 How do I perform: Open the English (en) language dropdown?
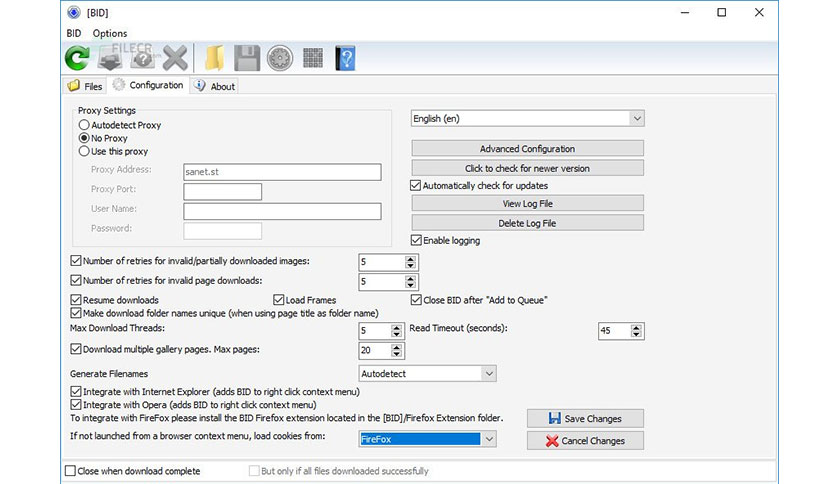527,118
